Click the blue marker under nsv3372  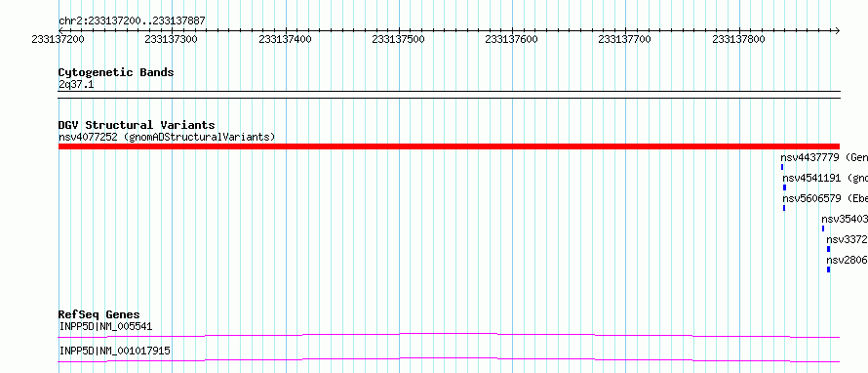click(829, 249)
